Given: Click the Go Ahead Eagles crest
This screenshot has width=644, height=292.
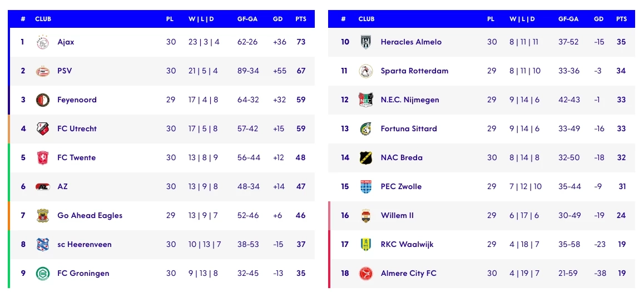Looking at the screenshot, I should [42, 216].
